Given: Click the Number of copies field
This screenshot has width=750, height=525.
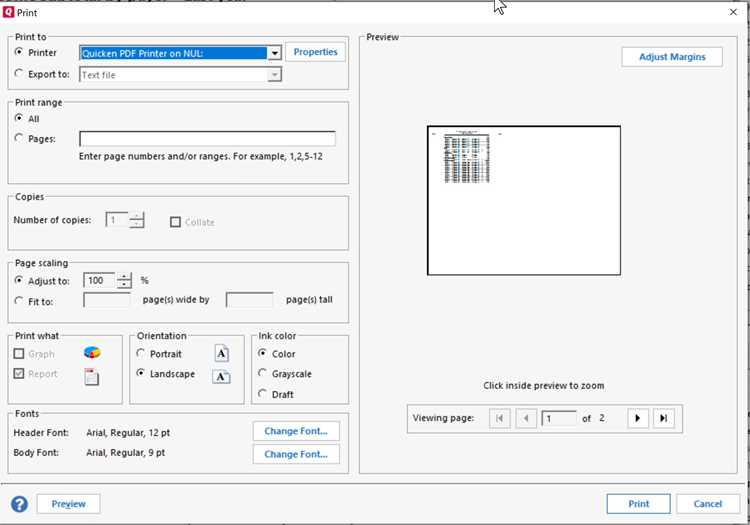Looking at the screenshot, I should (x=117, y=220).
